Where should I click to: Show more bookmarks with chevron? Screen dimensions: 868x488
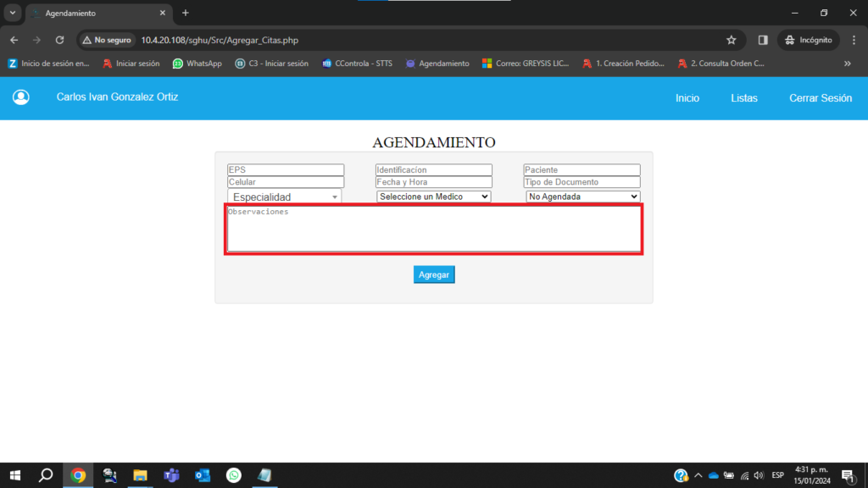tap(847, 64)
